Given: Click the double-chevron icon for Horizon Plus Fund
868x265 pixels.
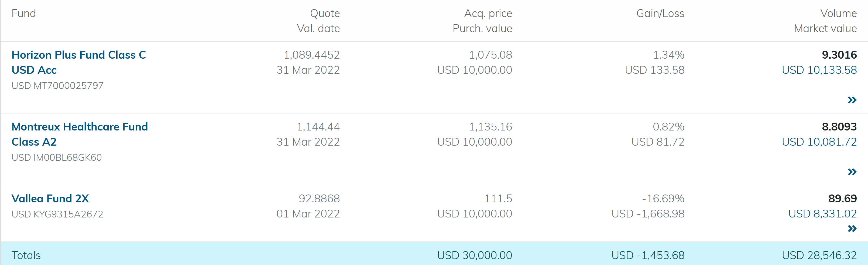Looking at the screenshot, I should (x=852, y=100).
